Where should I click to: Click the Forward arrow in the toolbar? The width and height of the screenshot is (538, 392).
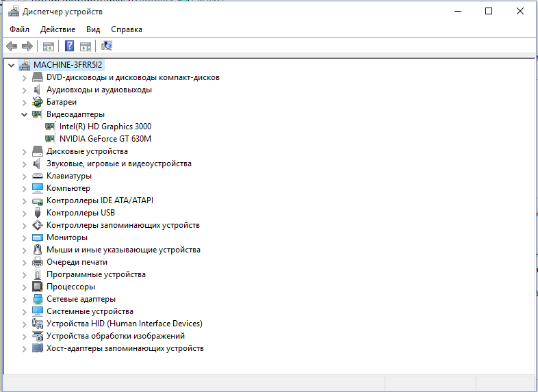point(27,46)
